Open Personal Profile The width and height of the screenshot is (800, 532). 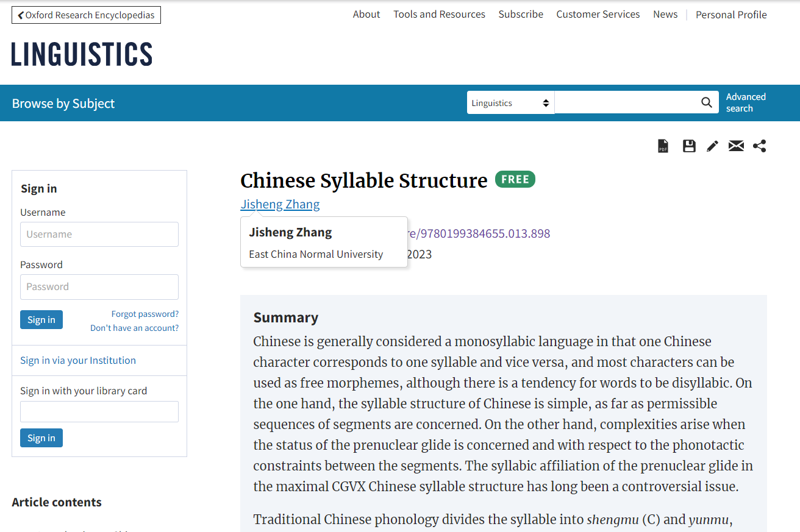click(731, 15)
